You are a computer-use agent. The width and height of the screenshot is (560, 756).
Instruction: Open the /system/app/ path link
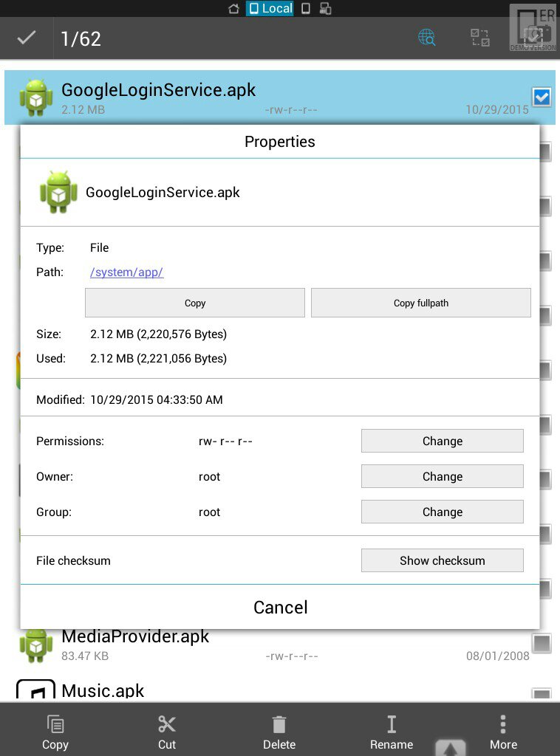(127, 272)
